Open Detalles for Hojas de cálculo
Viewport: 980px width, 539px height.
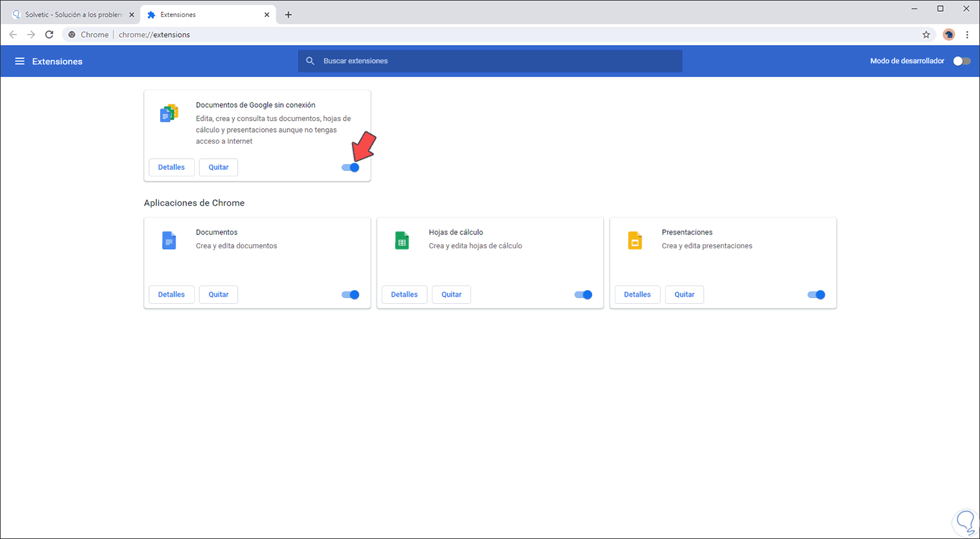tap(404, 295)
